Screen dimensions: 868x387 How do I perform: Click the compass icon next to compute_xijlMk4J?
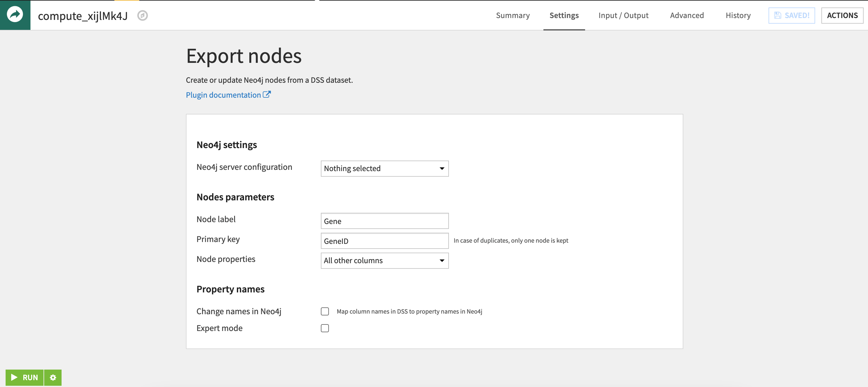coord(142,16)
